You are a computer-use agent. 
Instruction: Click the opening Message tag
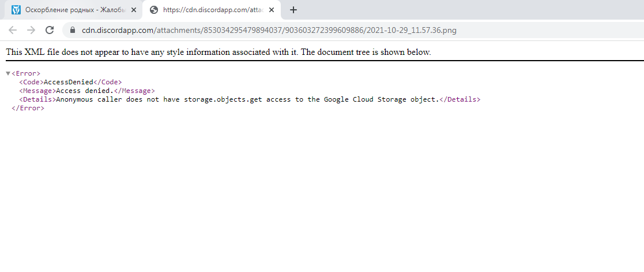click(x=37, y=91)
